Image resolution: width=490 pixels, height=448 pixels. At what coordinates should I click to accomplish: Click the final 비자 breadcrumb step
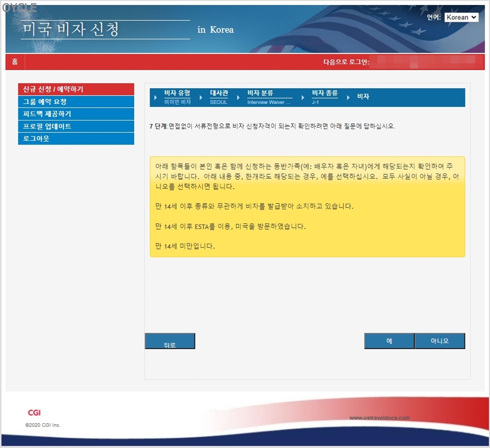pos(363,96)
